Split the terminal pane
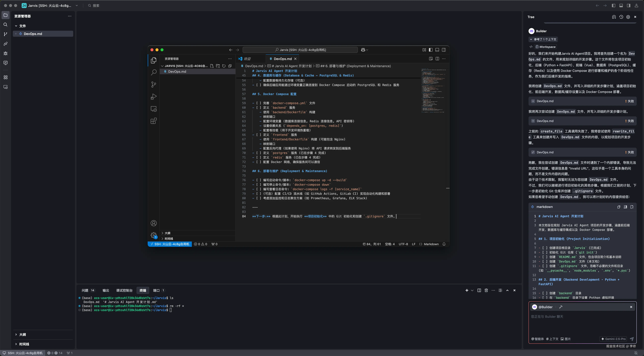The image size is (644, 356). pyautogui.click(x=479, y=290)
